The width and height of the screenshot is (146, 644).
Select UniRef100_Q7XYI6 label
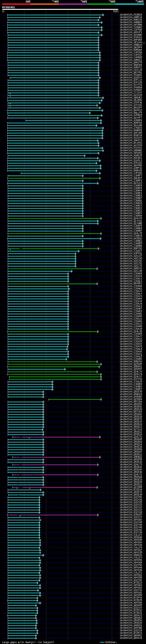point(131,379)
